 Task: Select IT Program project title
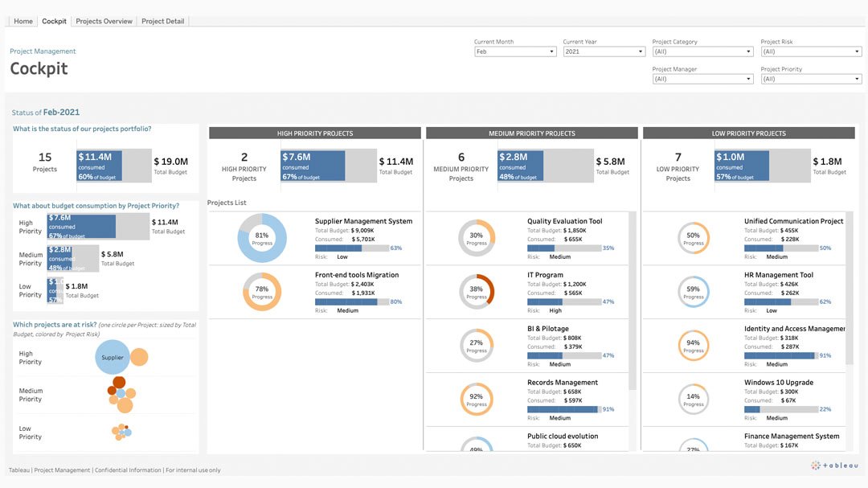pos(545,275)
